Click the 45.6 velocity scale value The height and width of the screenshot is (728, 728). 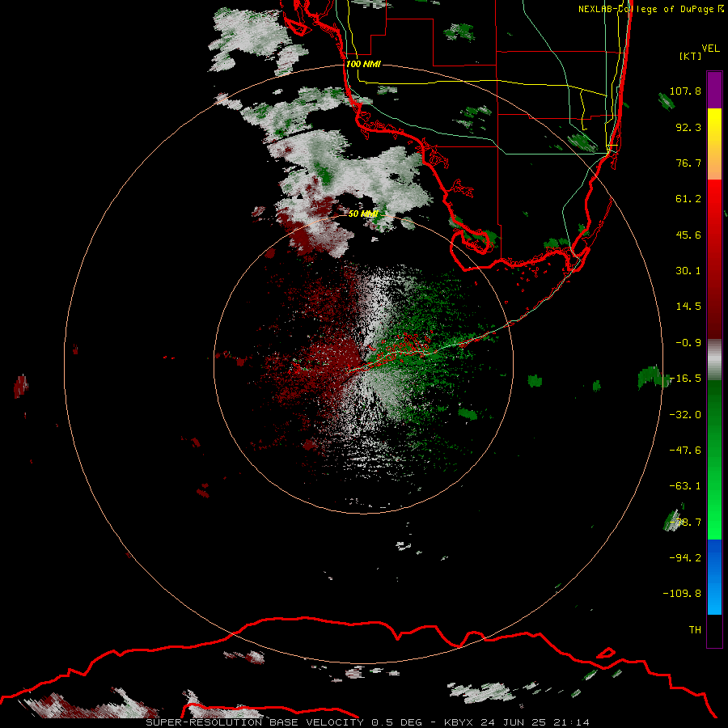pyautogui.click(x=688, y=235)
